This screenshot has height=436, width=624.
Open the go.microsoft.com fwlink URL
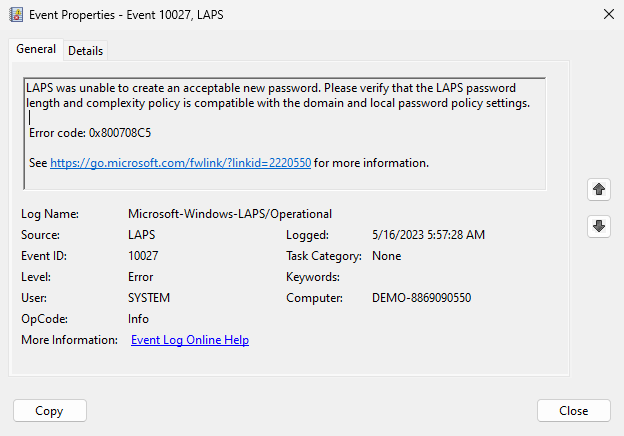coord(180,162)
